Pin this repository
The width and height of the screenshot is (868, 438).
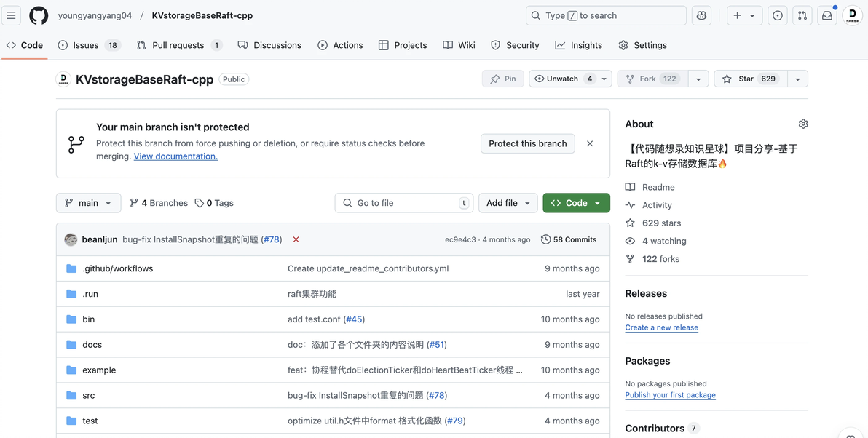click(503, 79)
